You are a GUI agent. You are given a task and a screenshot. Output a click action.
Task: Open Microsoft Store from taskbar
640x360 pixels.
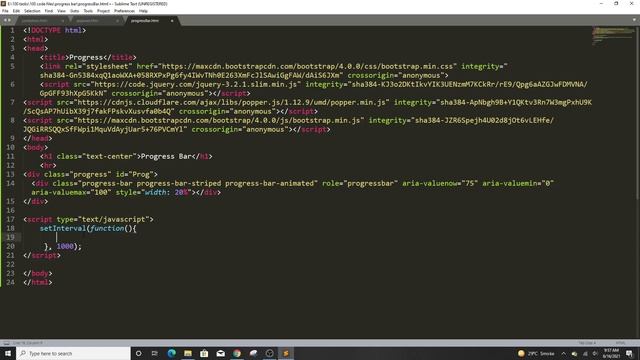point(204,353)
